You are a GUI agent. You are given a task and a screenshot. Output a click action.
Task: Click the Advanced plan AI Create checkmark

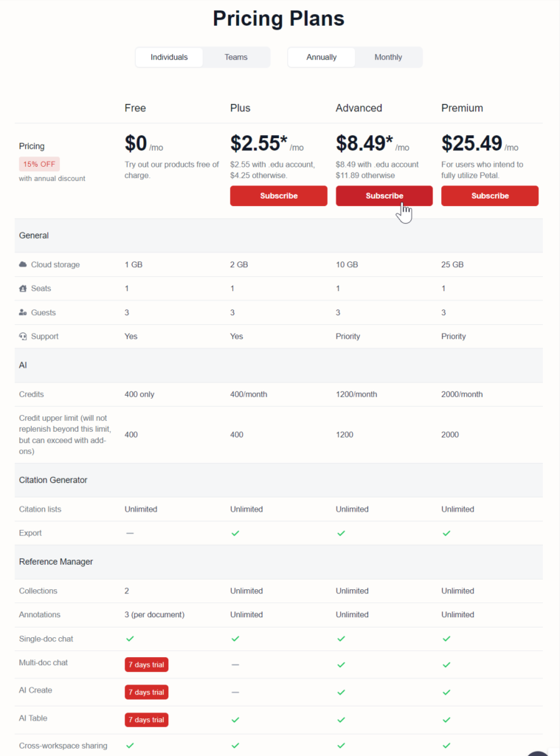pyautogui.click(x=341, y=693)
